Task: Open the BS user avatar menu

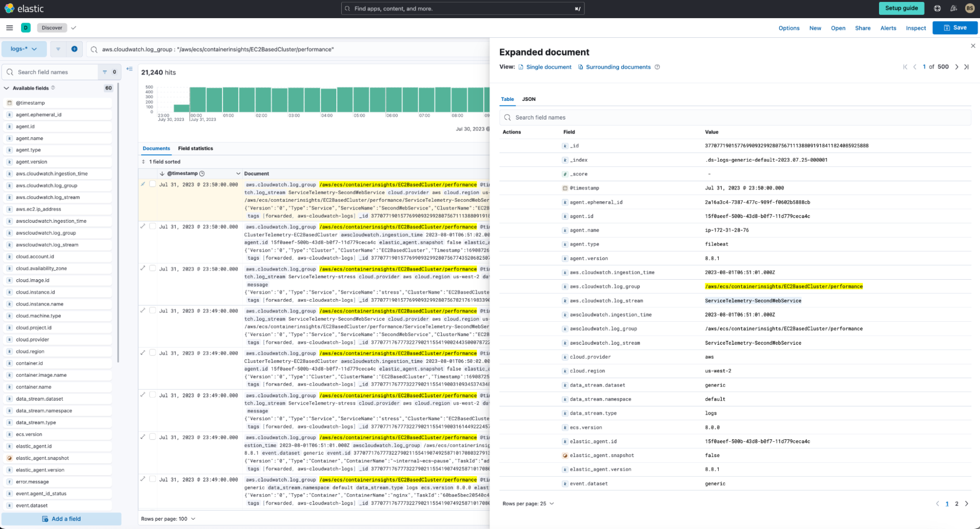Action: point(969,8)
